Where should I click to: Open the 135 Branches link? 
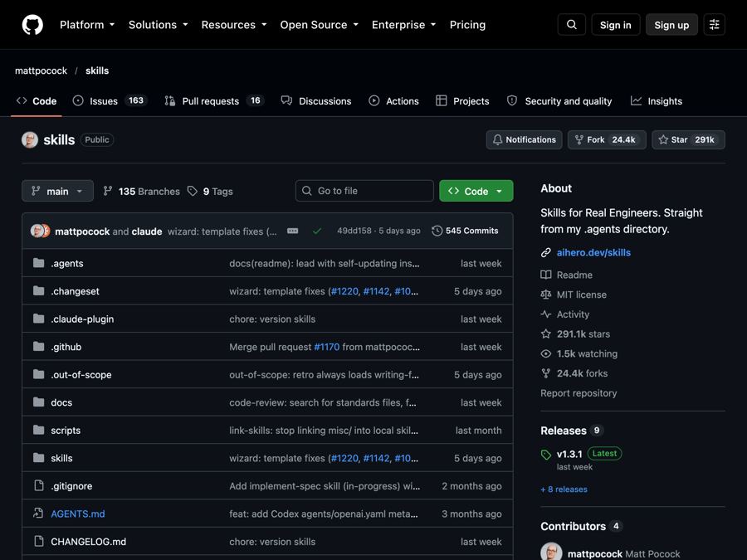point(141,192)
